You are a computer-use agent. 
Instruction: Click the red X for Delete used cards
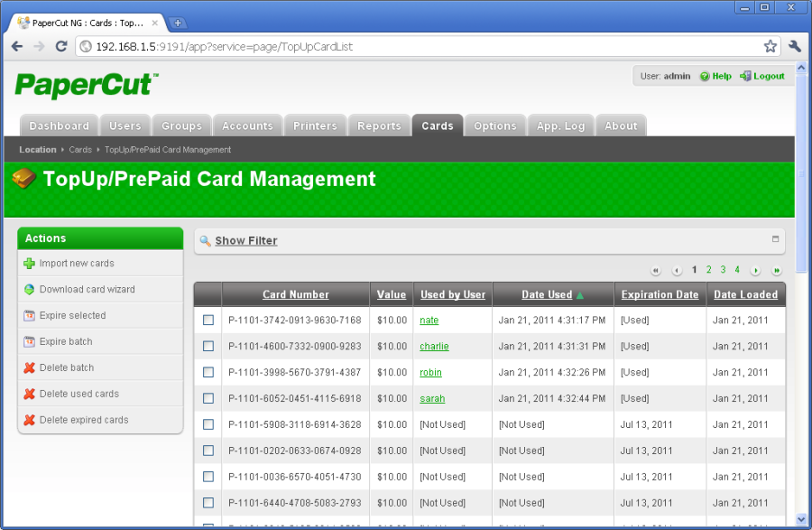(x=30, y=394)
